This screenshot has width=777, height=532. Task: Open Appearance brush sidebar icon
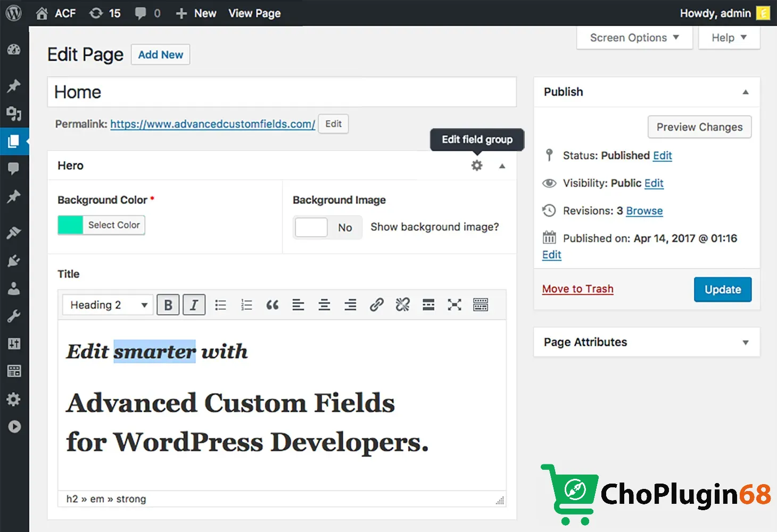tap(14, 232)
